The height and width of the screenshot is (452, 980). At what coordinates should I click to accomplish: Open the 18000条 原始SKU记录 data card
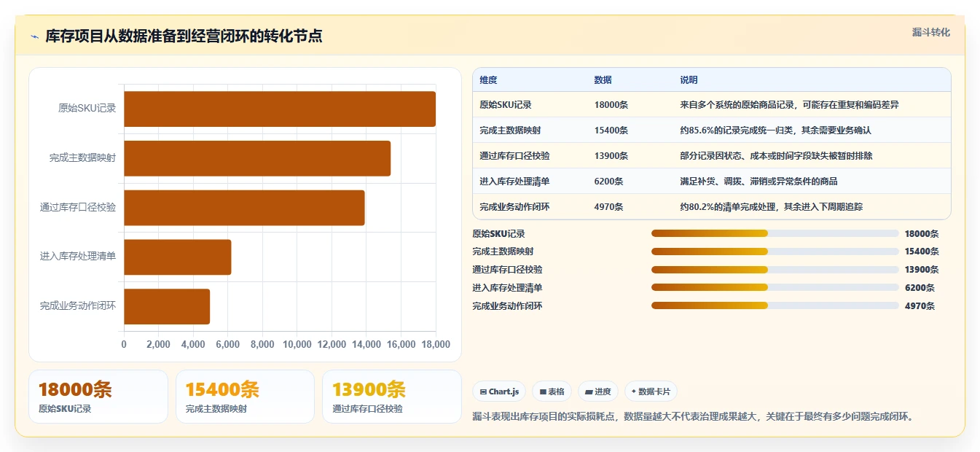pyautogui.click(x=98, y=397)
